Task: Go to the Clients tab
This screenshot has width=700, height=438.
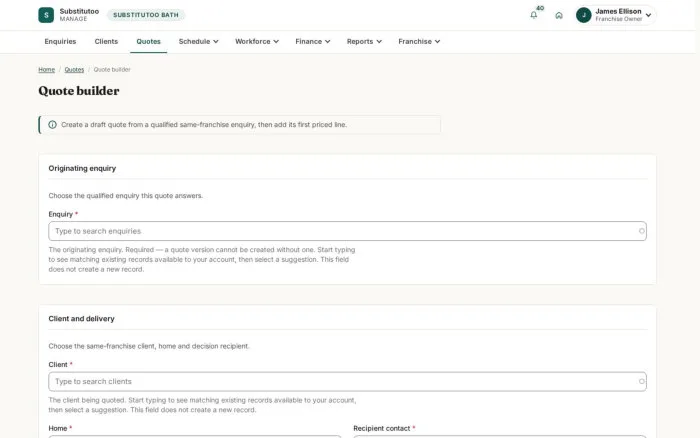Action: click(106, 41)
